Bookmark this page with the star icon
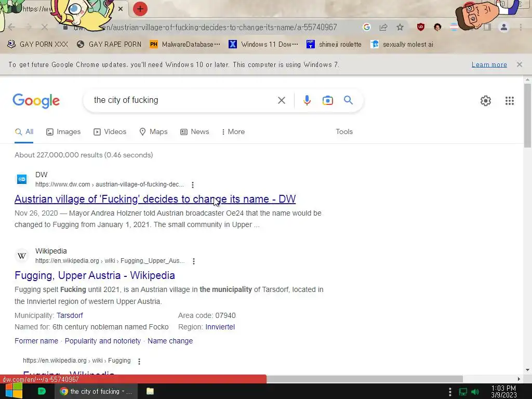The height and width of the screenshot is (399, 532). pyautogui.click(x=400, y=27)
